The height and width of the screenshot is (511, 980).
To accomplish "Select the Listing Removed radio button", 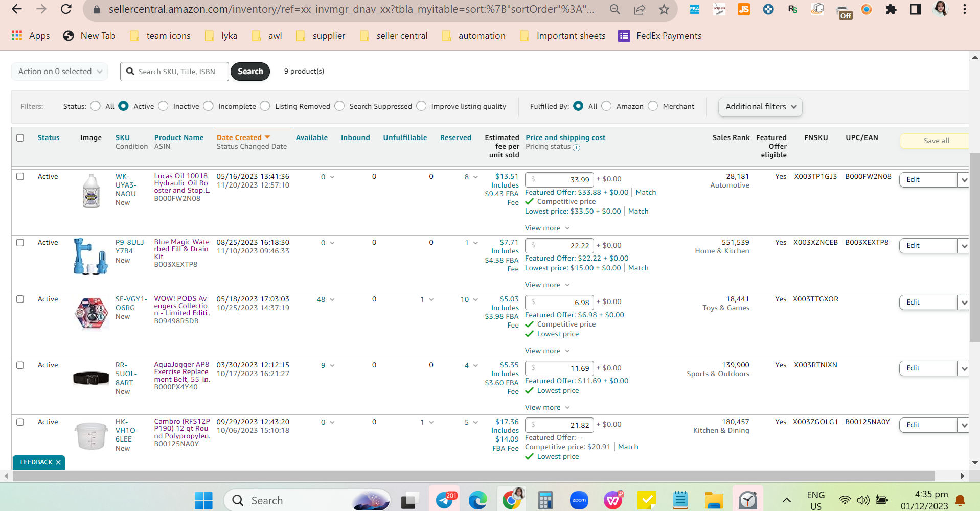I will tap(265, 106).
